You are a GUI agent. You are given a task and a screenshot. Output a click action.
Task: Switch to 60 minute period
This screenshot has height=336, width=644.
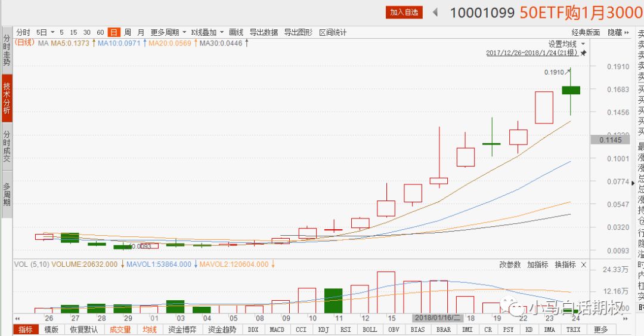(100, 32)
